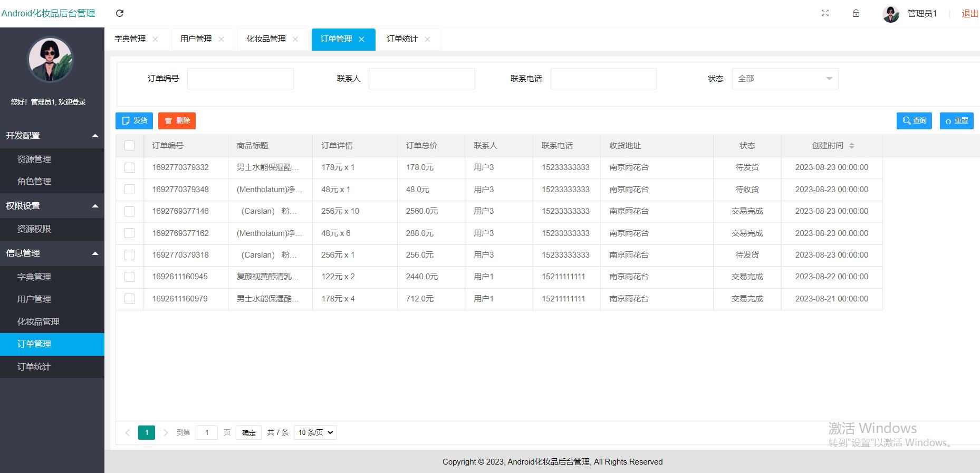The height and width of the screenshot is (473, 980).
Task: Click the lock screen icon
Action: [x=856, y=13]
